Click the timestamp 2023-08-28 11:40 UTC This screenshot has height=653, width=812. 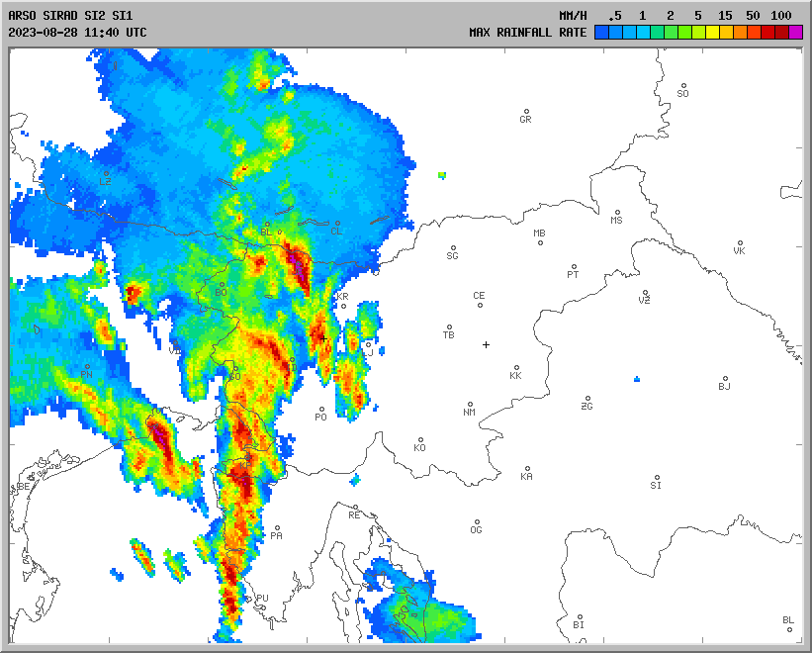pyautogui.click(x=77, y=32)
